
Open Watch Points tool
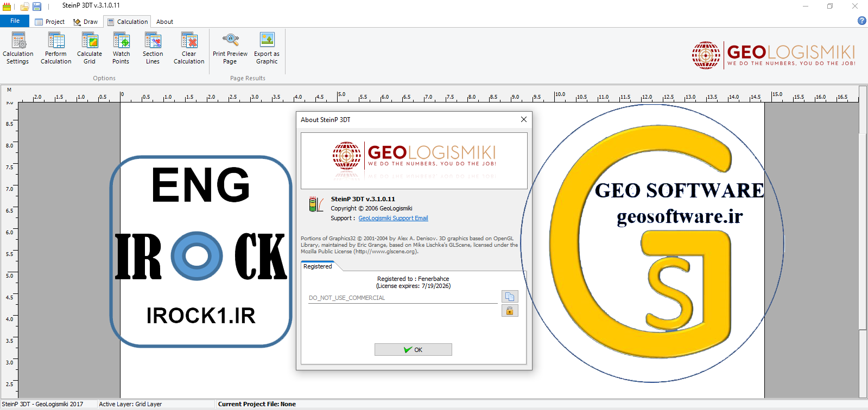(x=121, y=48)
